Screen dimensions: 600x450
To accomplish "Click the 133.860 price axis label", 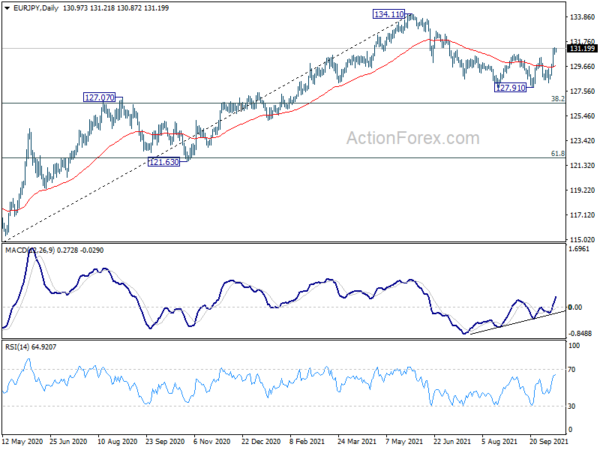I will (582, 17).
